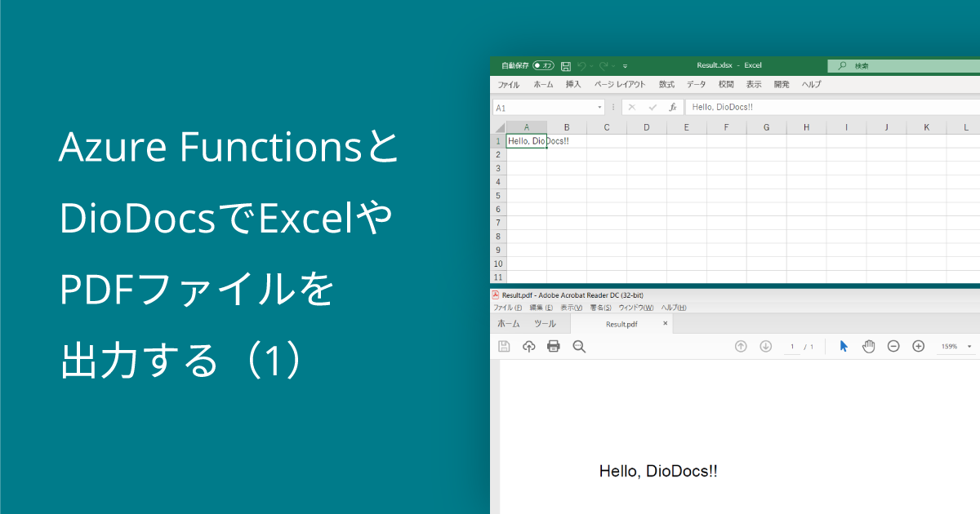Toggle the 自動保存 AutoSave switch
This screenshot has width=980, height=514.
pos(543,66)
